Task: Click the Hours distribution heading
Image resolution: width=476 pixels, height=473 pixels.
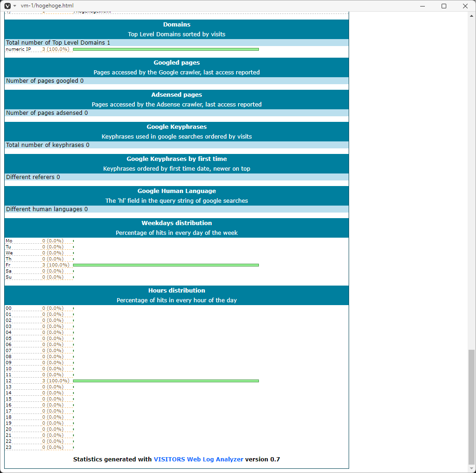Action: tap(177, 290)
